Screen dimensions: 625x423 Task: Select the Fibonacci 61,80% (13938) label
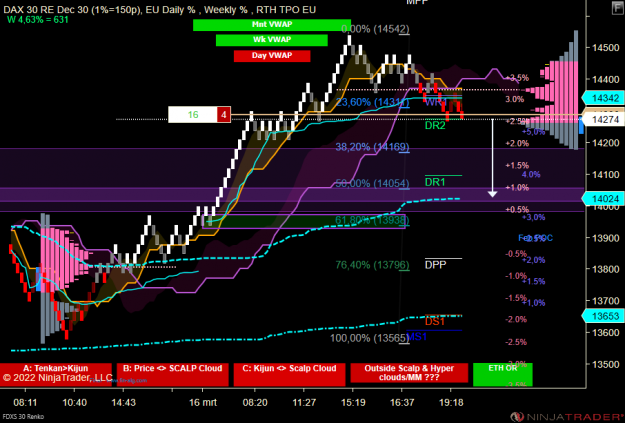[372, 220]
